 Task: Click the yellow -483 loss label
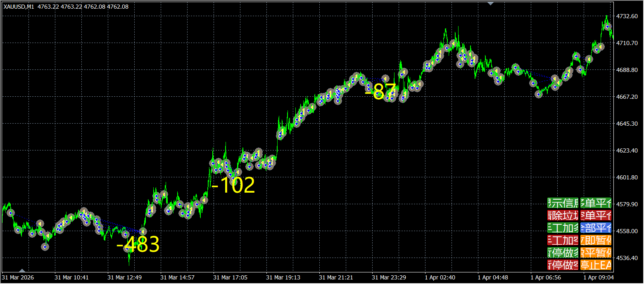tap(138, 245)
